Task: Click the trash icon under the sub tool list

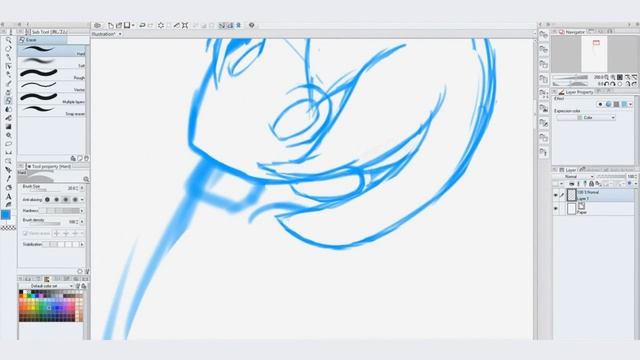Action: click(86, 158)
